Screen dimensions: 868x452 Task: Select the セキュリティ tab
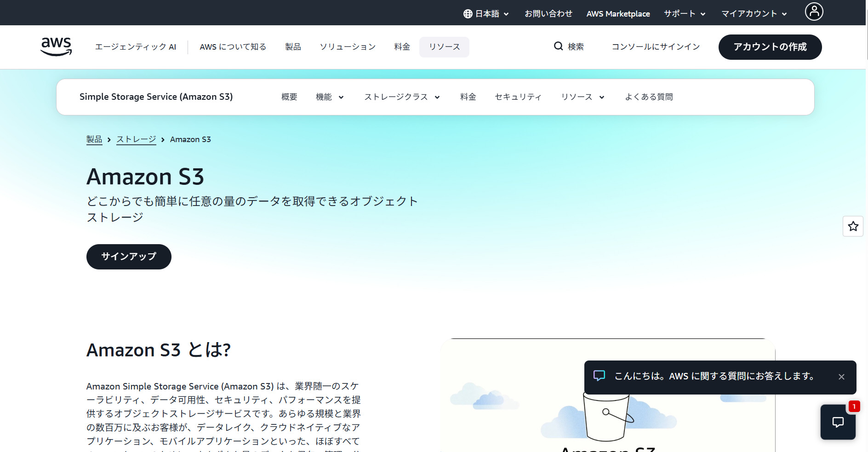pyautogui.click(x=518, y=97)
